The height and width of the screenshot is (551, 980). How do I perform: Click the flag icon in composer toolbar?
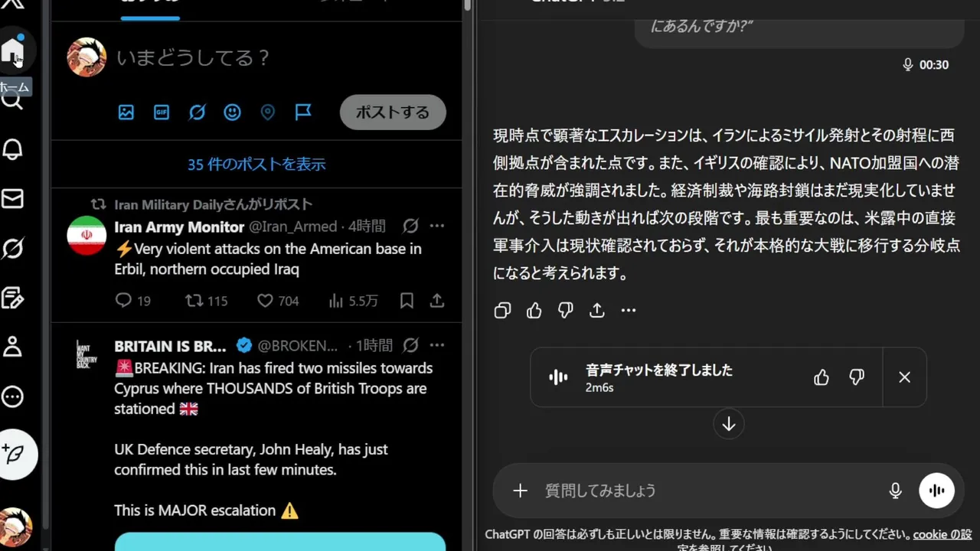point(303,112)
